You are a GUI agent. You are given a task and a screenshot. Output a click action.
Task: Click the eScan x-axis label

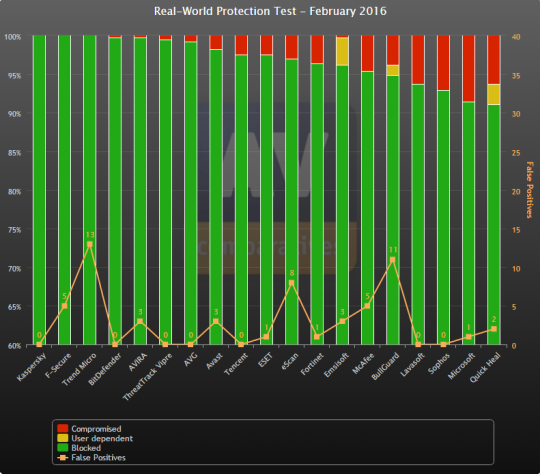(x=289, y=361)
